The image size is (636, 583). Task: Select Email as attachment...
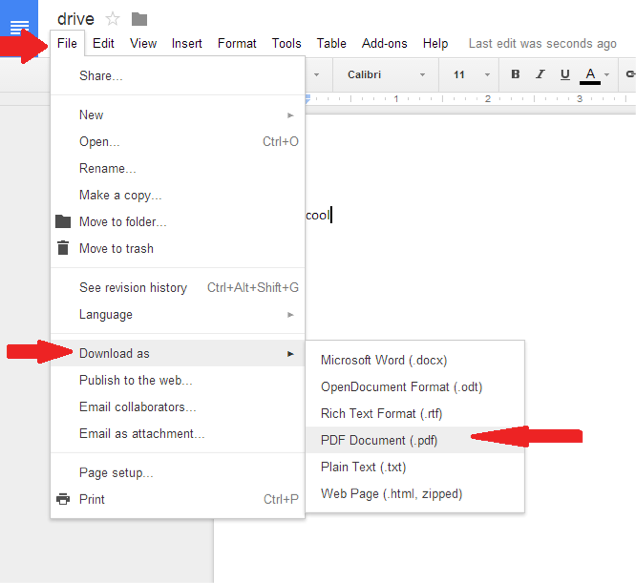click(x=178, y=434)
